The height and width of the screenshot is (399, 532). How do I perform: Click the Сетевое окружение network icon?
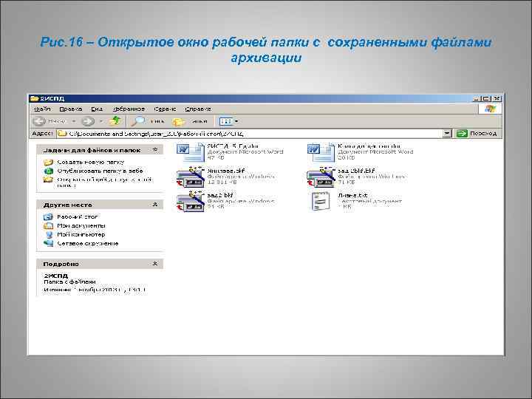tap(49, 243)
